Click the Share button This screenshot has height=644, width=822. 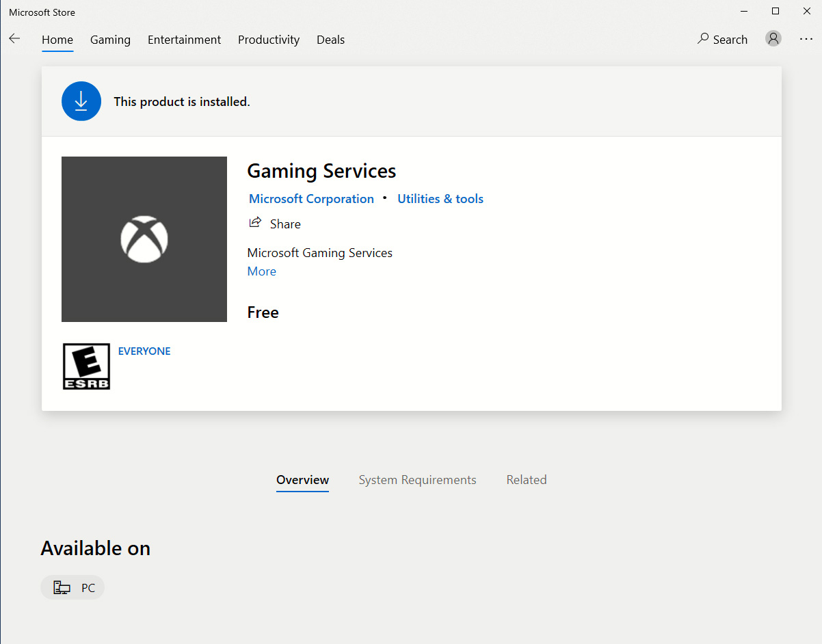[274, 224]
